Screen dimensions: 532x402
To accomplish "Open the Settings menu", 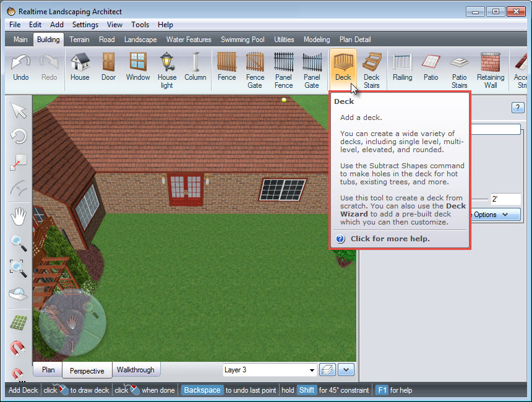I will click(x=85, y=25).
